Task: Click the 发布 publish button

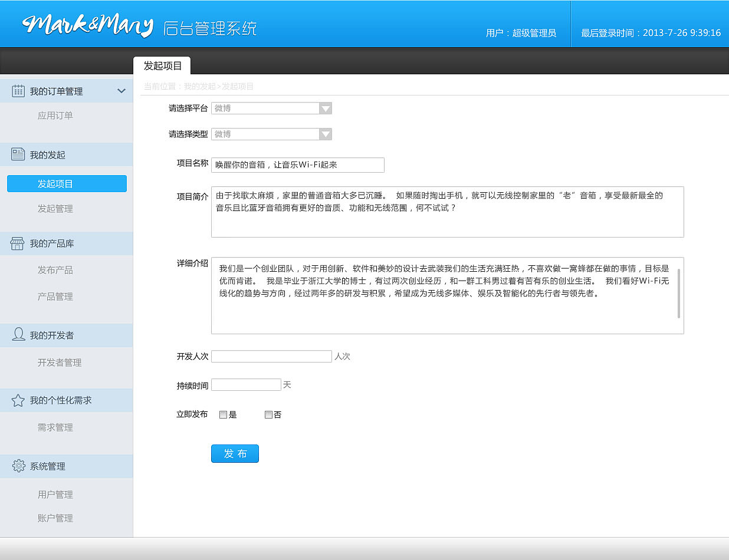Action: tap(235, 453)
